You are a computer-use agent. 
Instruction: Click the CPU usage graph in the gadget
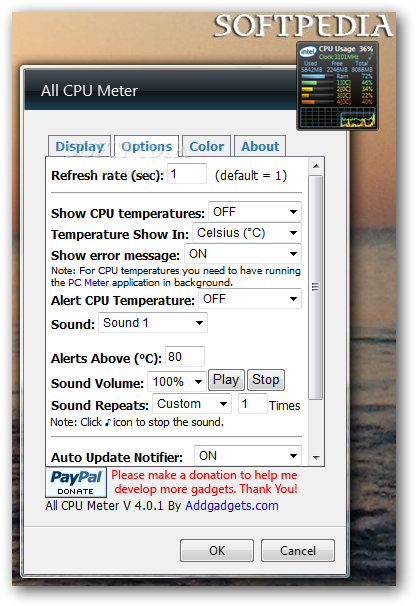point(338,117)
